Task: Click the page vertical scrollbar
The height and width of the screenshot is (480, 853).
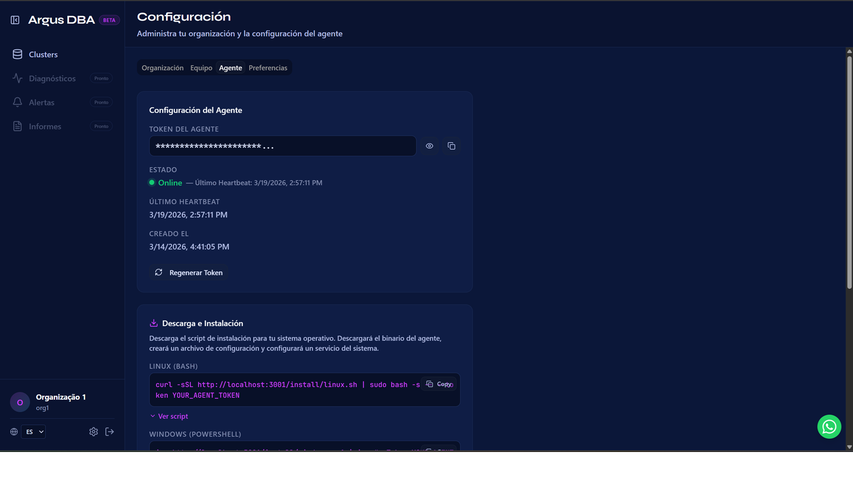Action: click(849, 172)
